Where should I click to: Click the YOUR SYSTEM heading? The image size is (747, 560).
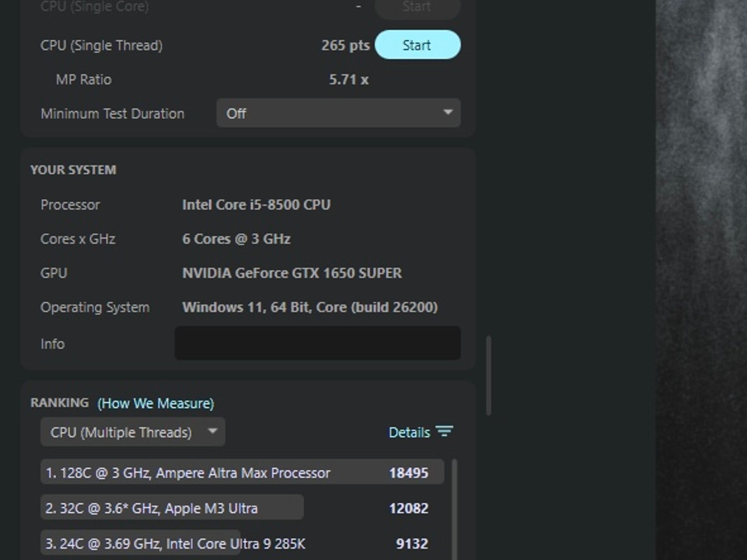tap(73, 170)
